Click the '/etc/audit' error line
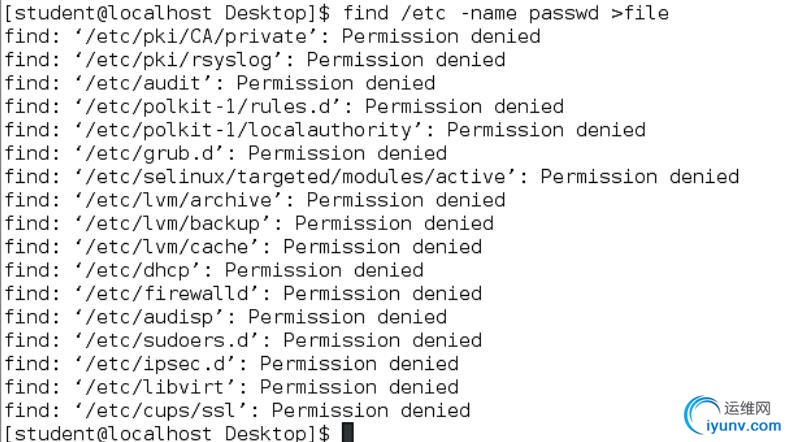Image resolution: width=787 pixels, height=442 pixels. coord(220,83)
